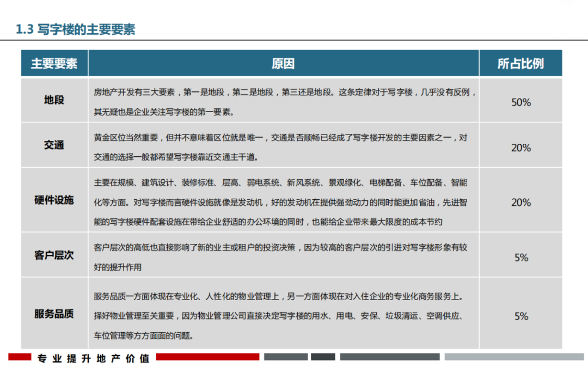Select the '硬件设施' row label cell

pyautogui.click(x=54, y=200)
